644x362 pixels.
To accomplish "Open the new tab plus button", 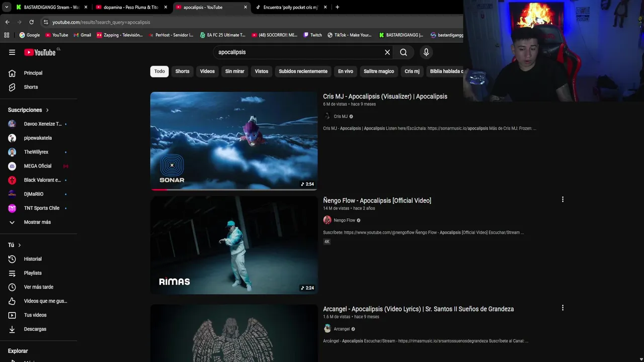I will click(x=337, y=7).
